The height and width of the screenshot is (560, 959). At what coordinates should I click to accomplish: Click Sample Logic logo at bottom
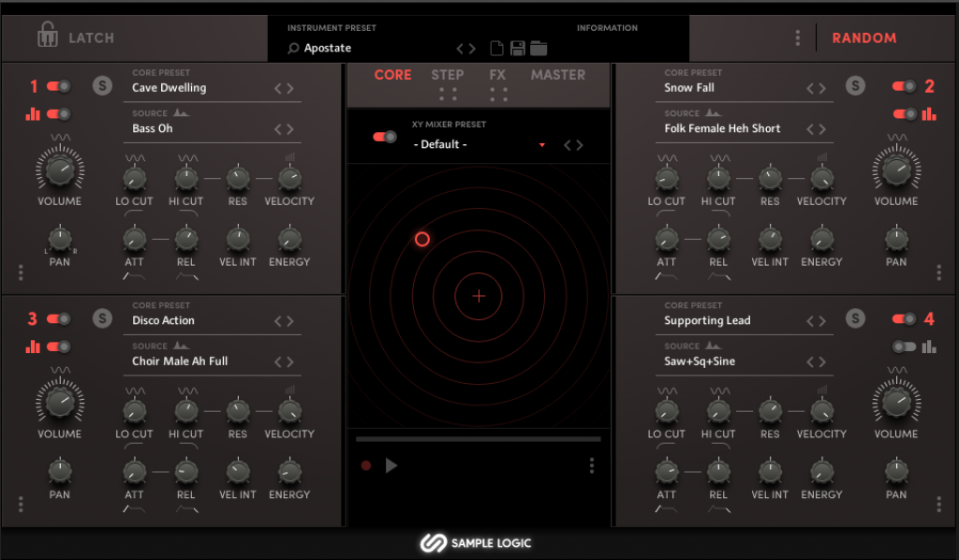click(x=475, y=543)
